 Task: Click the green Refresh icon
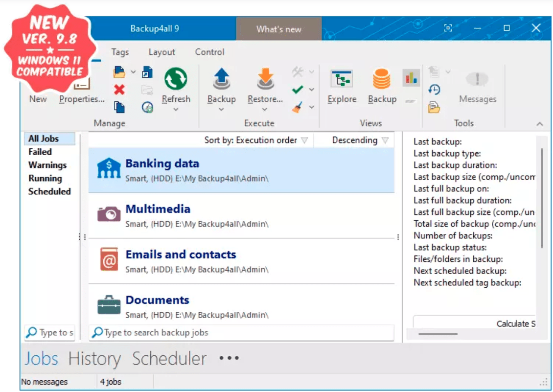[x=176, y=79]
